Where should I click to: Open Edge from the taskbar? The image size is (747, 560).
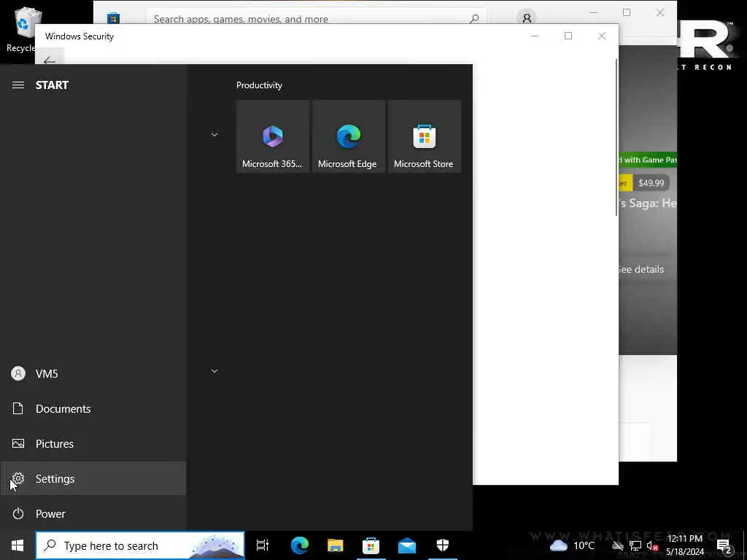300,545
